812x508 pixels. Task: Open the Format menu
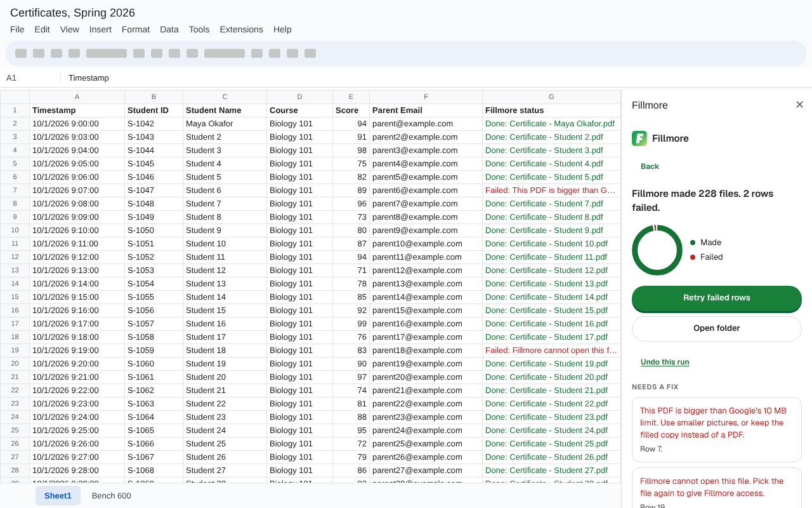136,29
